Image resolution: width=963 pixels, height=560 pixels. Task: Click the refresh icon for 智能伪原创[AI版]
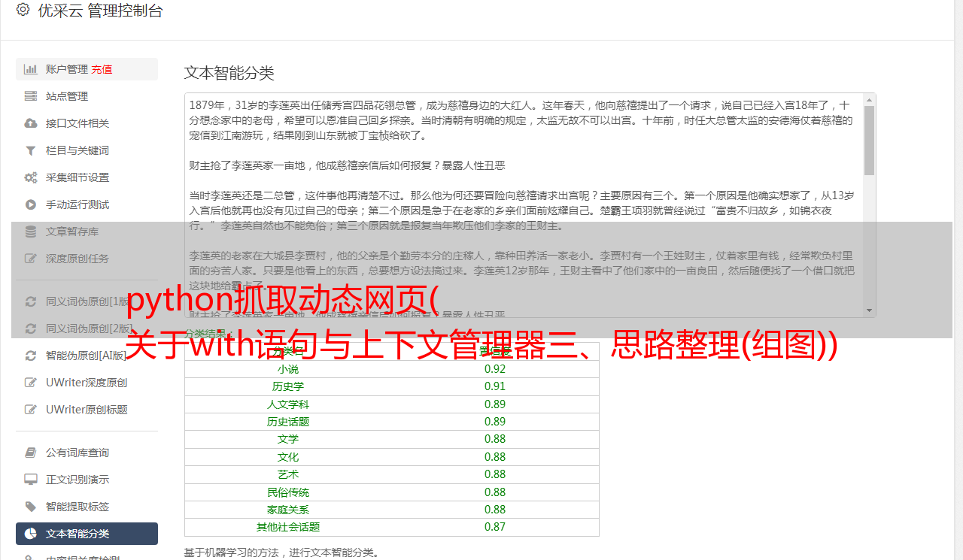click(30, 356)
